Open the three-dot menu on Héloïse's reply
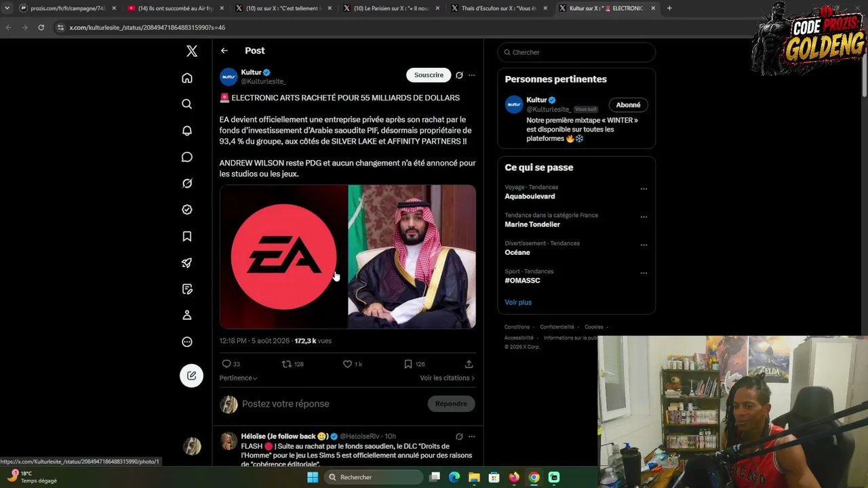The height and width of the screenshot is (488, 868). (x=471, y=436)
